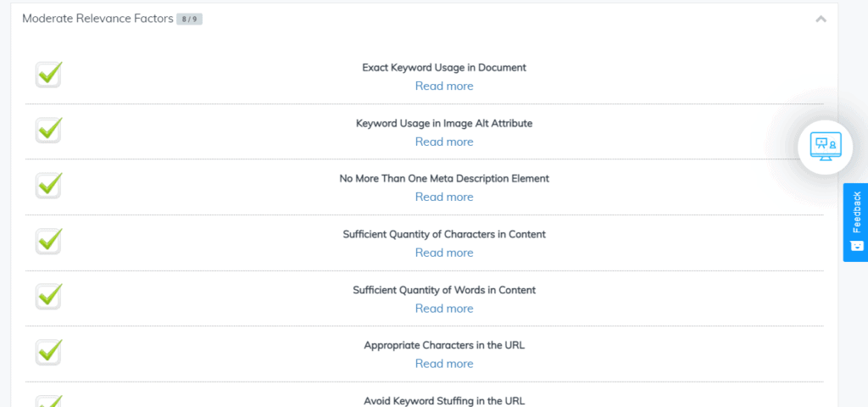Click the Avoid Keyword Stuffing checkmark icon
Screen dimensions: 868x407
[48, 401]
